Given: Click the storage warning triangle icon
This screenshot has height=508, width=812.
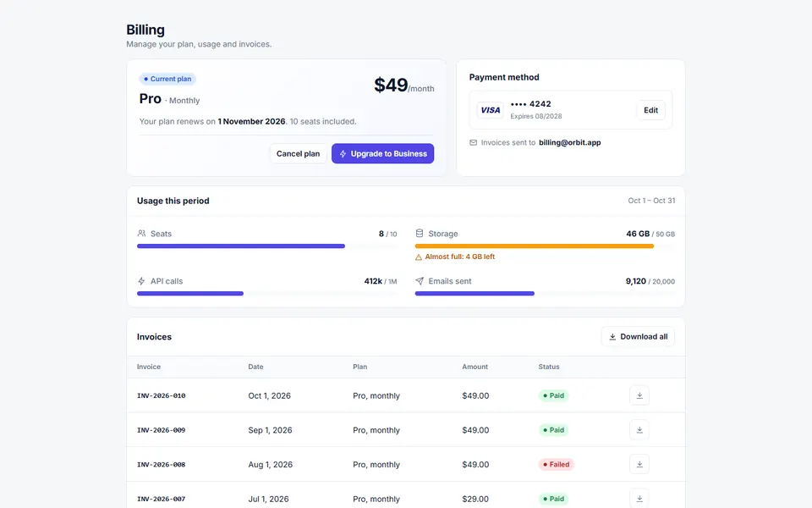Looking at the screenshot, I should coord(419,257).
